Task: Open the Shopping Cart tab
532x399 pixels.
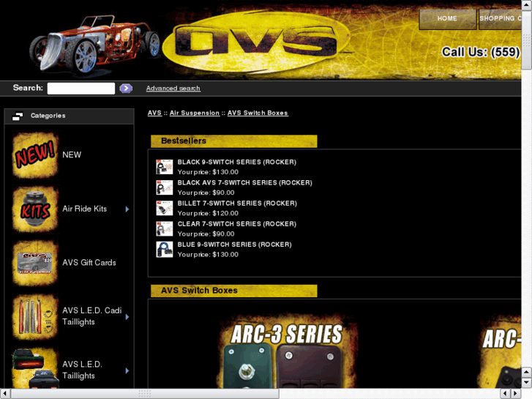Action: pos(500,19)
